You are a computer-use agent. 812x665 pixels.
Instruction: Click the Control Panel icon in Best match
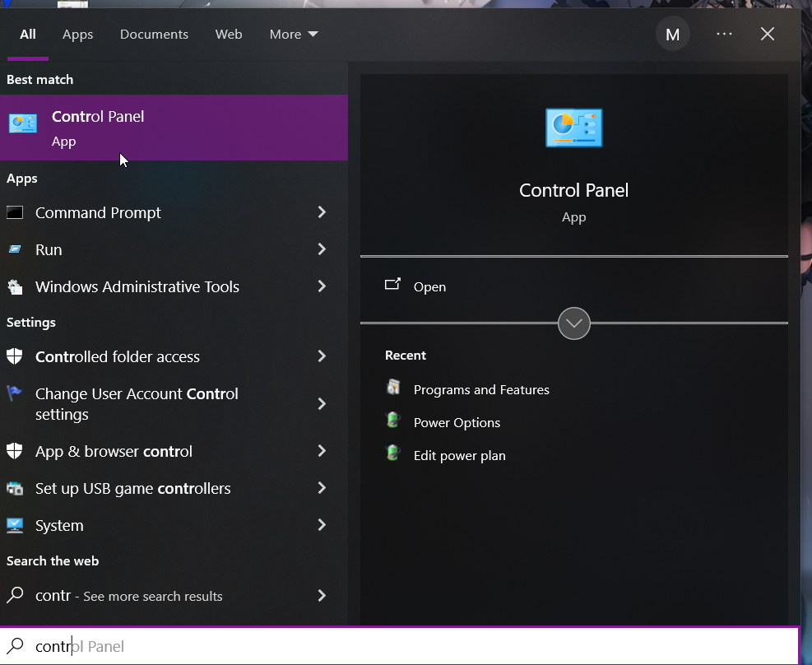[23, 123]
